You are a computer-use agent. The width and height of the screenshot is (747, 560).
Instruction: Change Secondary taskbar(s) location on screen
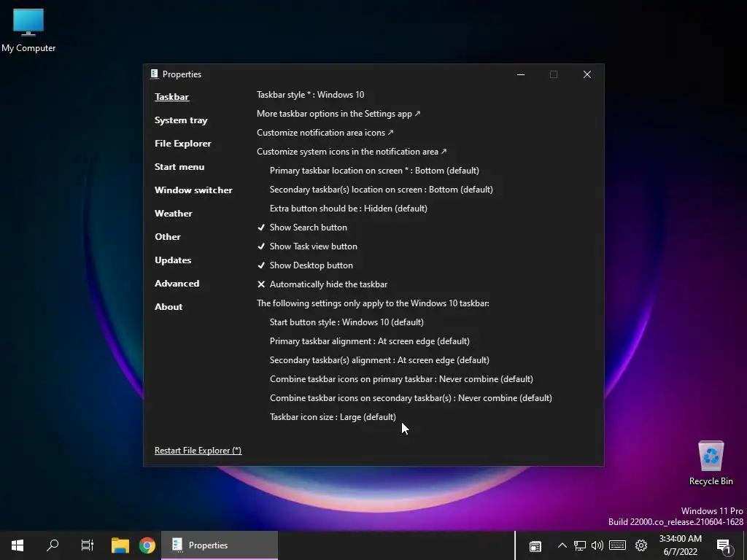click(381, 190)
